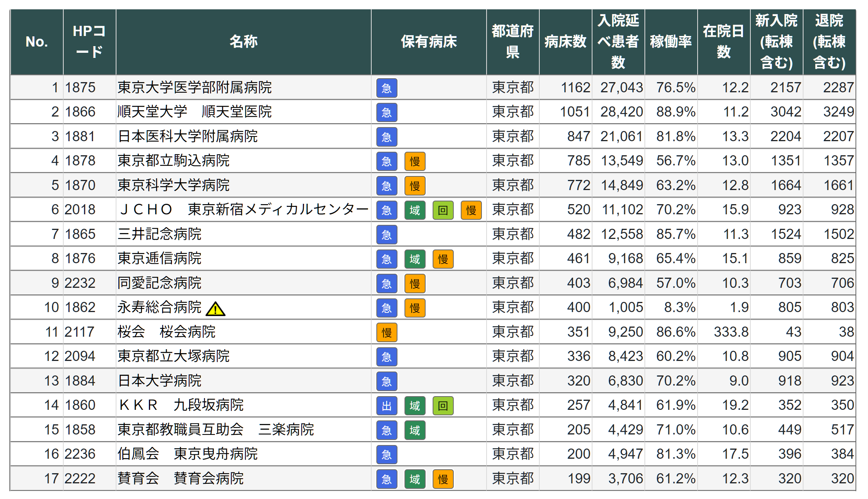The width and height of the screenshot is (868, 499).
Task: Click the 急 badge for 東京都立大塚病院
Action: coord(387,357)
